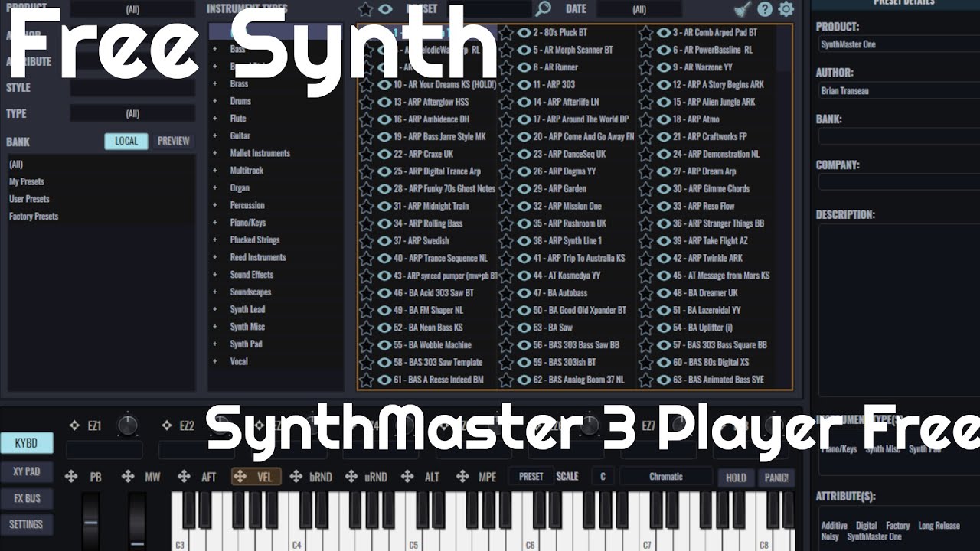Toggle eye icon of 5 - AR Morph Scanner BT
The image size is (980, 551).
coord(524,50)
